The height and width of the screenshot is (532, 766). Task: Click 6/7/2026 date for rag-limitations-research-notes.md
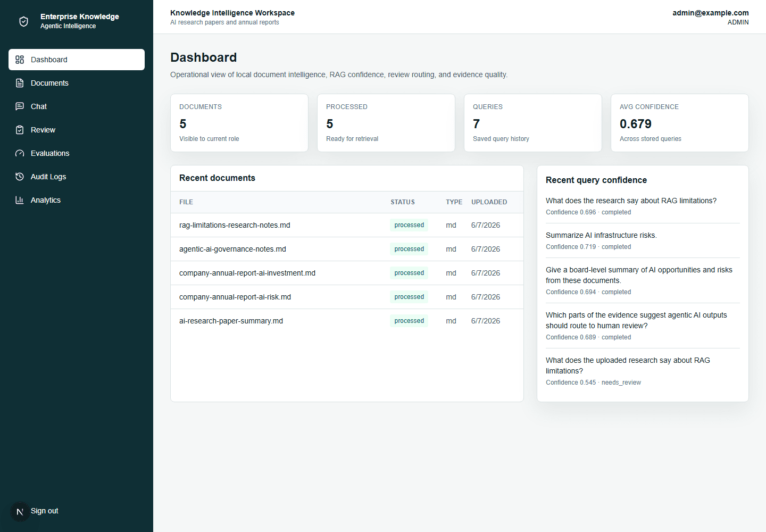point(486,225)
